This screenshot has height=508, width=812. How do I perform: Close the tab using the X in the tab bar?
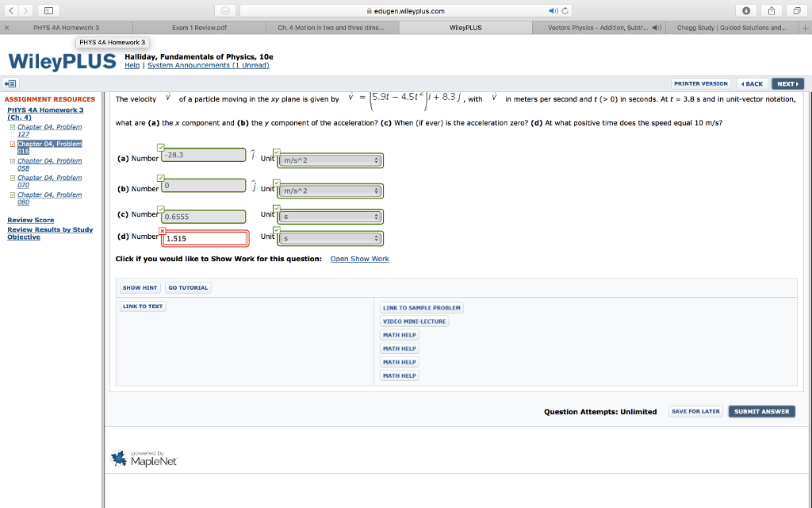coord(6,28)
